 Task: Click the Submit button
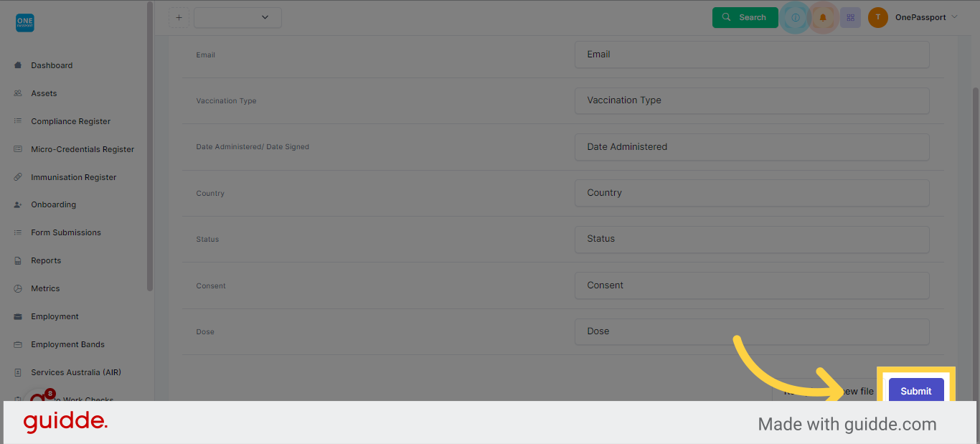(x=916, y=390)
